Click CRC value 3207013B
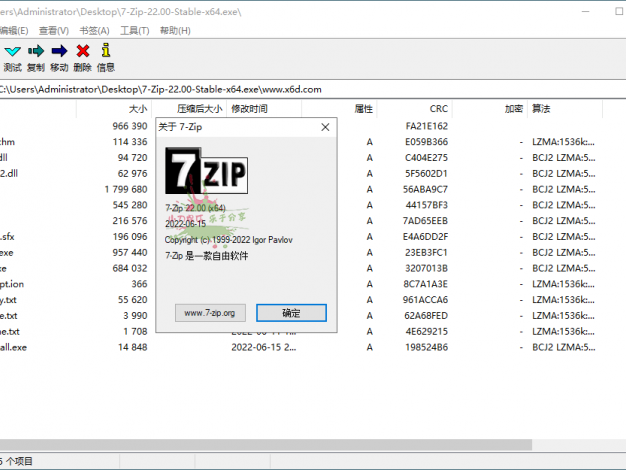 (x=426, y=268)
